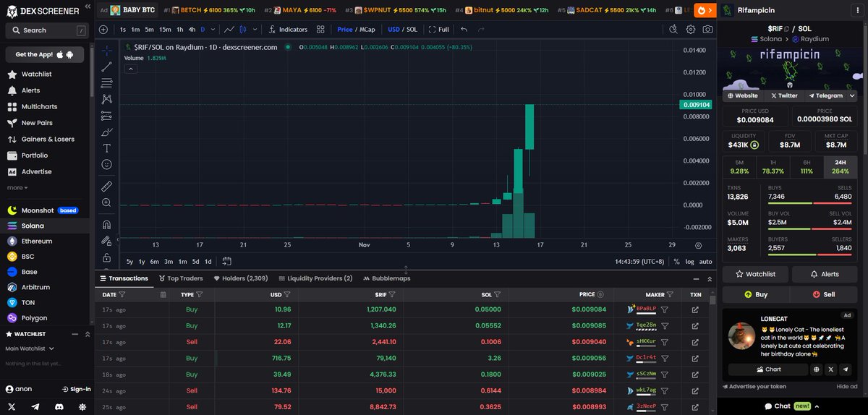Open the MAKER column filter

(x=671, y=295)
